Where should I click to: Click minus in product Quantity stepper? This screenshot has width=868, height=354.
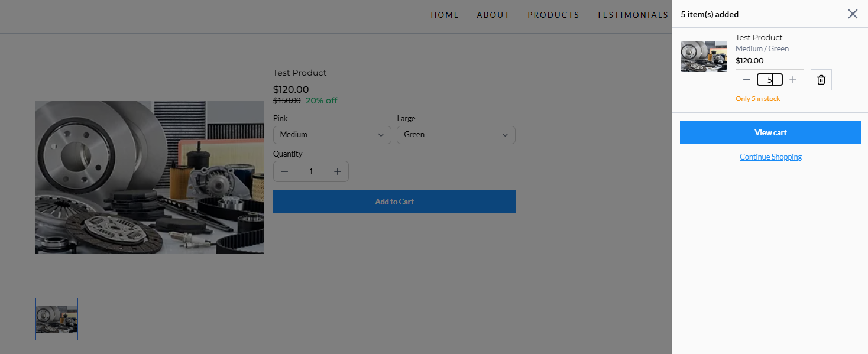pos(284,171)
